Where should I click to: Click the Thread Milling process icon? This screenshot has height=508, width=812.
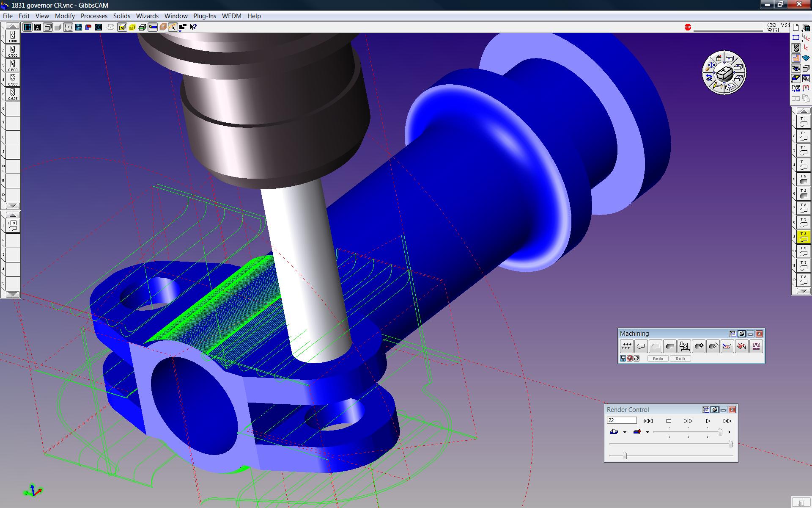pyautogui.click(x=684, y=346)
